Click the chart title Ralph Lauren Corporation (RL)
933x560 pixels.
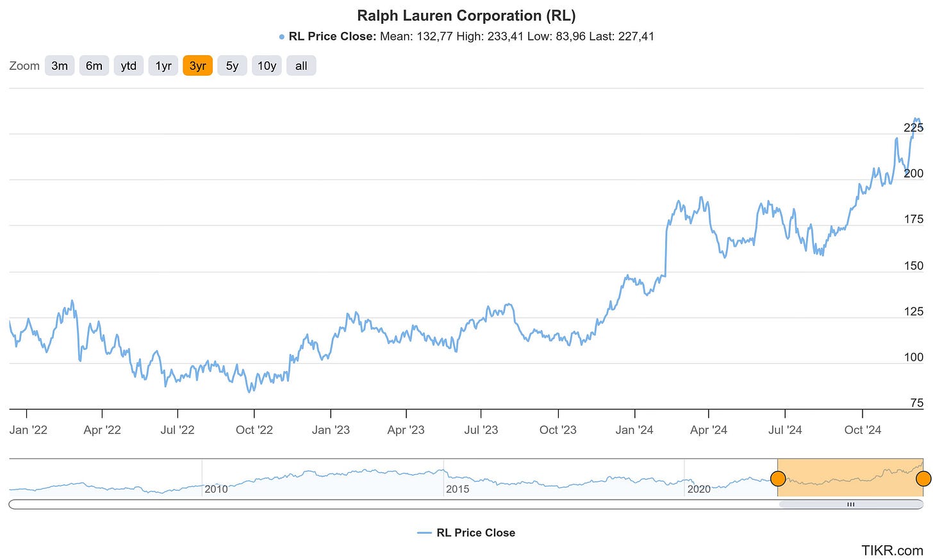(467, 15)
